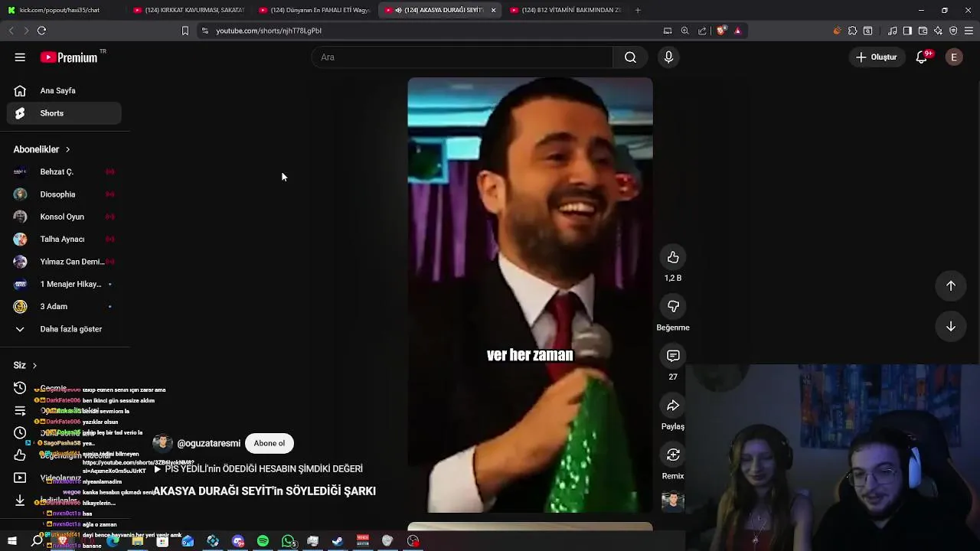Open Talha Aynacı channel subscription

[x=64, y=240]
